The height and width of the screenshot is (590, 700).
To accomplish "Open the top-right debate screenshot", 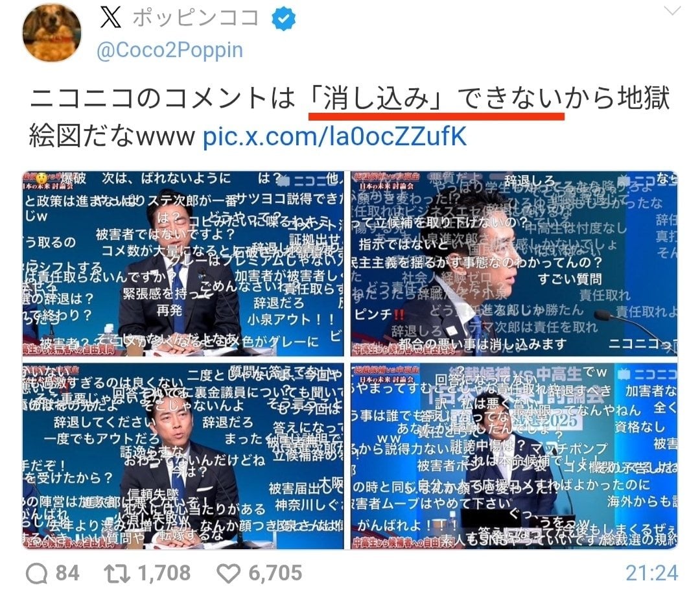I will tap(514, 263).
